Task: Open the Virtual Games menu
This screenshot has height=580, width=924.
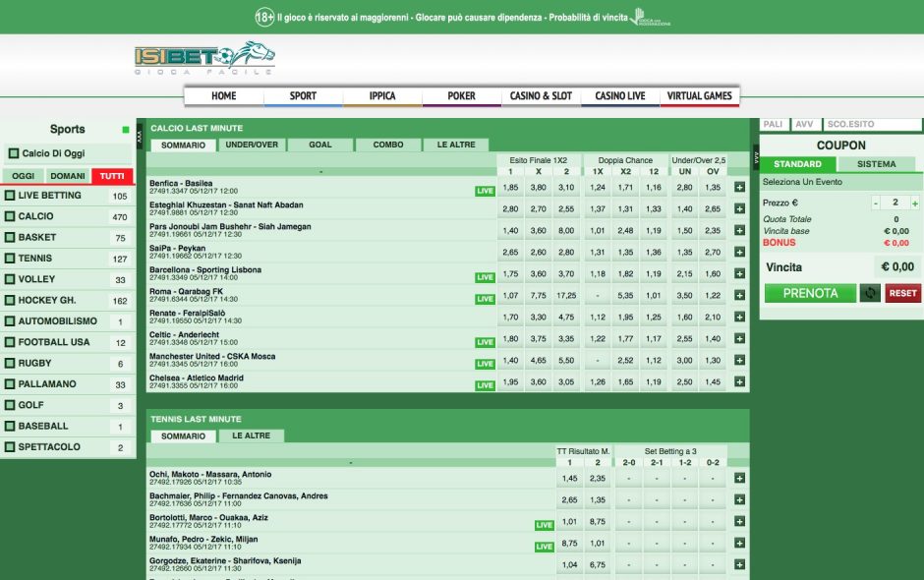Action: point(700,96)
